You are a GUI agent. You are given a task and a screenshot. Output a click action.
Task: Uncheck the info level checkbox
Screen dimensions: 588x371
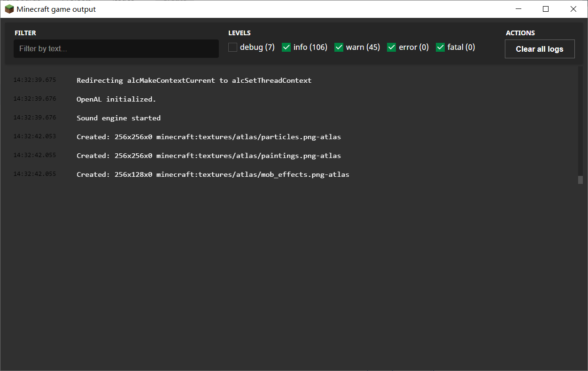click(x=286, y=47)
